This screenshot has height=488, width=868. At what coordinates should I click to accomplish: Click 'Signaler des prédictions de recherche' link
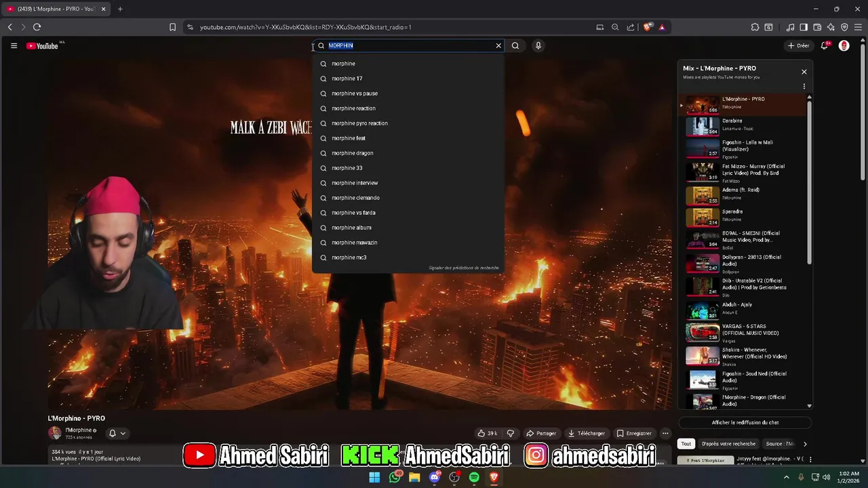pyautogui.click(x=463, y=268)
